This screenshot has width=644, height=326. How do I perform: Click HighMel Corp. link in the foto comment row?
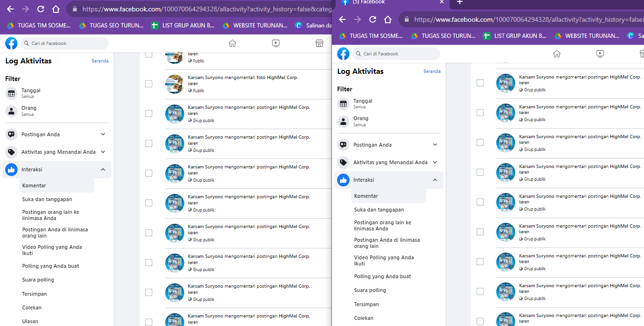(x=283, y=77)
